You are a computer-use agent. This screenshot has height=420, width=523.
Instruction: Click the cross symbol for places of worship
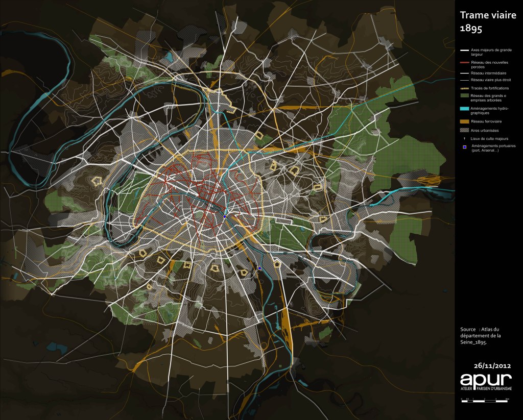click(x=464, y=138)
